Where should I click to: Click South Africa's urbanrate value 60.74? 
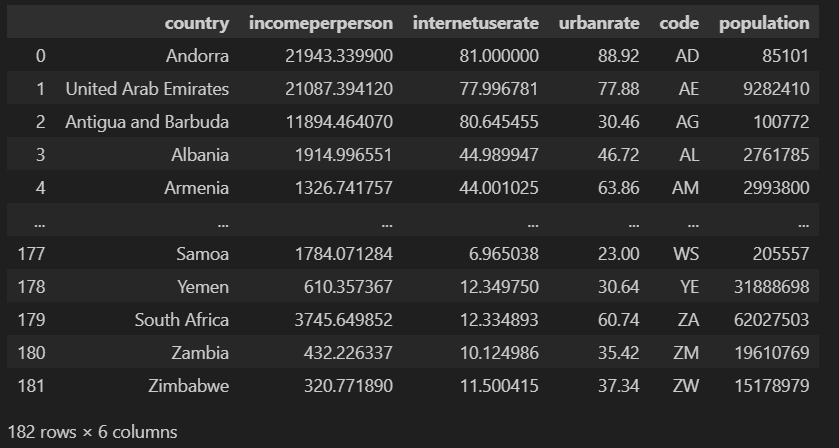[x=619, y=320]
